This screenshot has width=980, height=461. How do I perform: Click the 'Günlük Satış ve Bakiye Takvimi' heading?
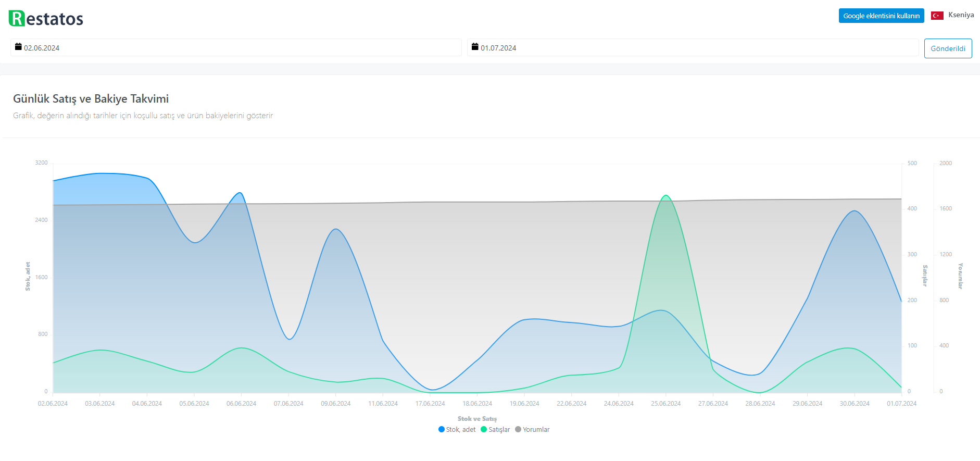click(91, 99)
